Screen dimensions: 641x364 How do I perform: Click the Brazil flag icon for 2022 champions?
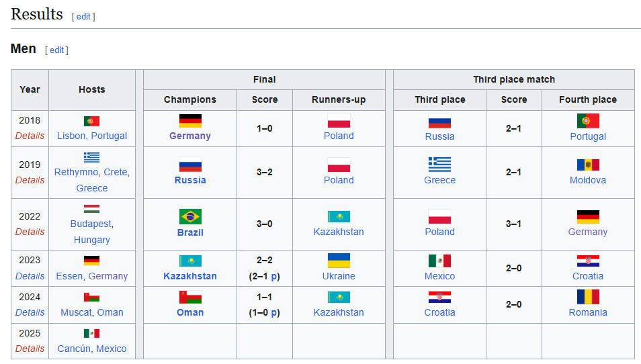(x=190, y=217)
